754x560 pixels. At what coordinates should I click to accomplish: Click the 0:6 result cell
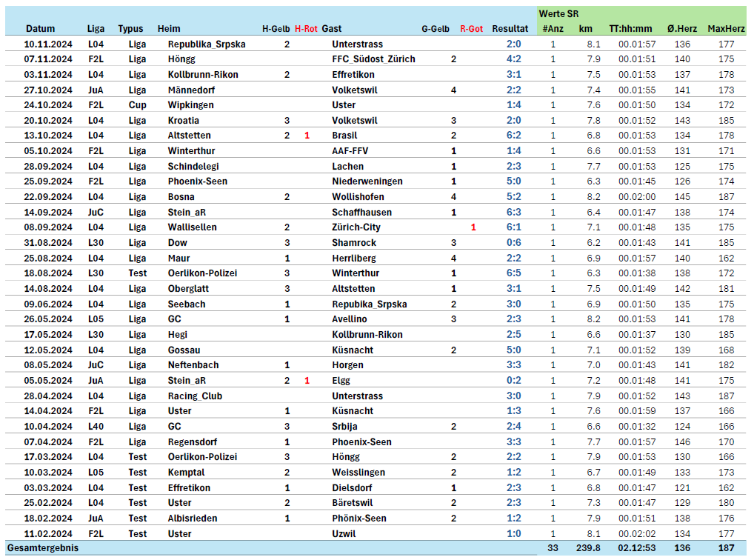513,243
